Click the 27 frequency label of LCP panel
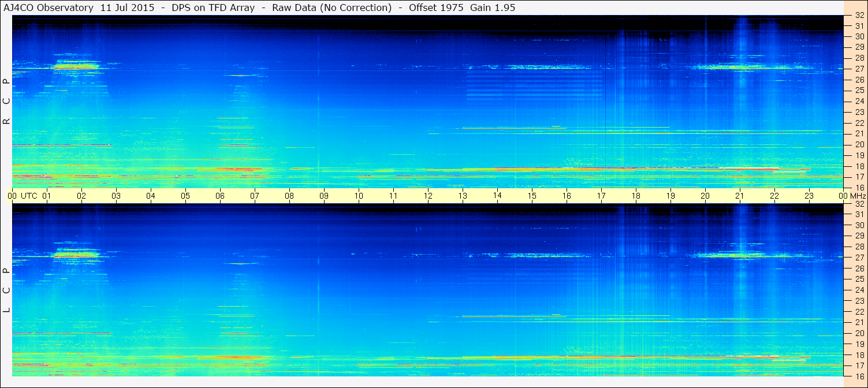The height and width of the screenshot is (388, 868). tap(859, 258)
